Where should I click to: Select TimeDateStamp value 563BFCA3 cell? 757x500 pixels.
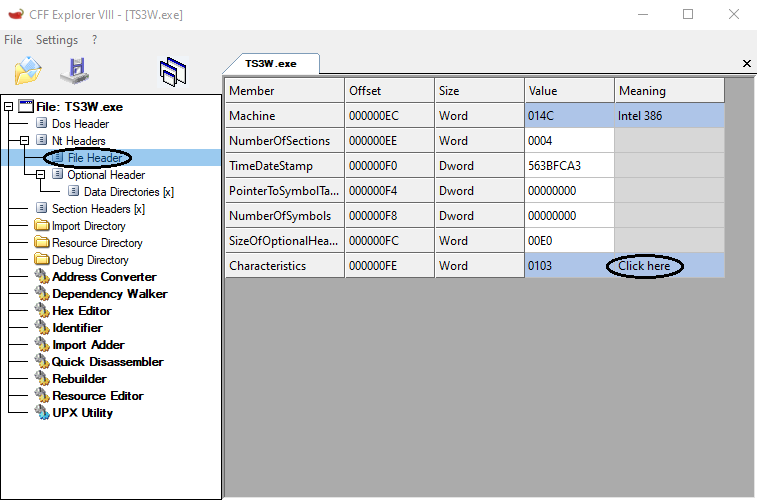coord(569,166)
